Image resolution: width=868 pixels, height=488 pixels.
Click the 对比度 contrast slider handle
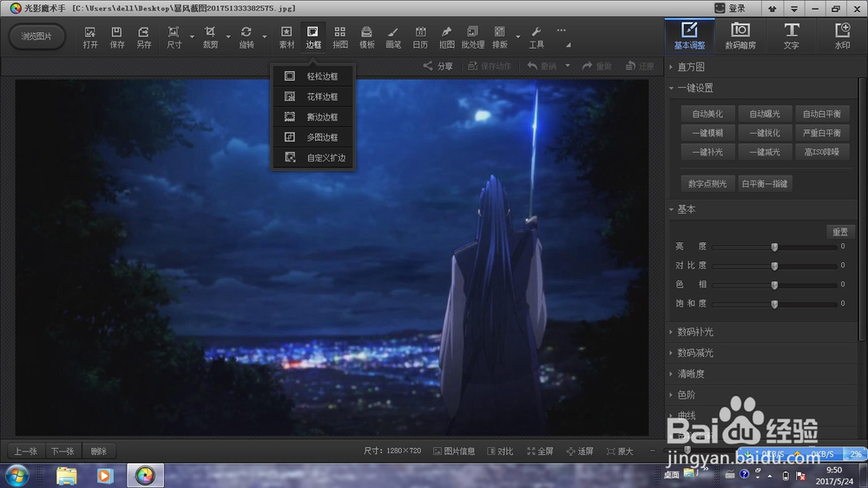click(x=774, y=266)
